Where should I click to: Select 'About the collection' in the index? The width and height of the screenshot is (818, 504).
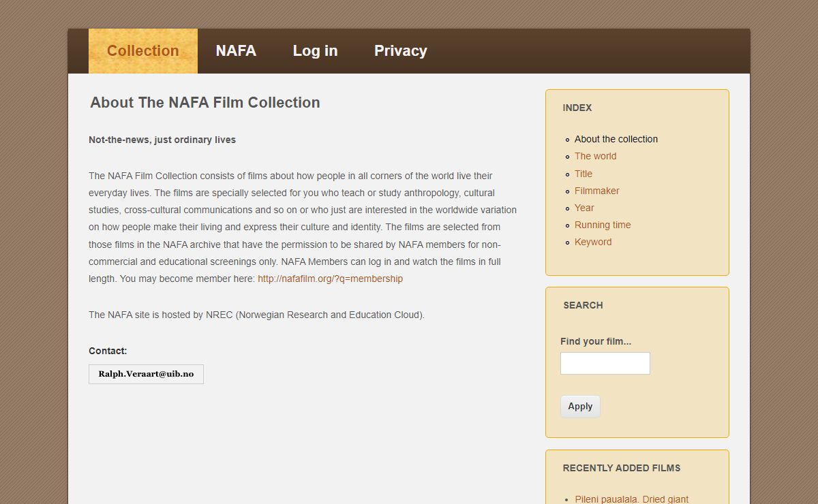tap(616, 139)
